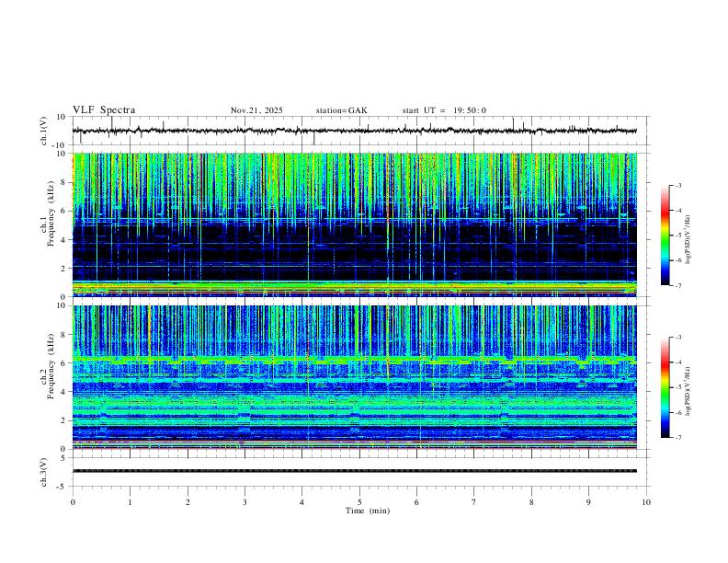Click the ch.2 color bar "log(PSD)(V²/Hz)" caption

pyautogui.click(x=688, y=391)
